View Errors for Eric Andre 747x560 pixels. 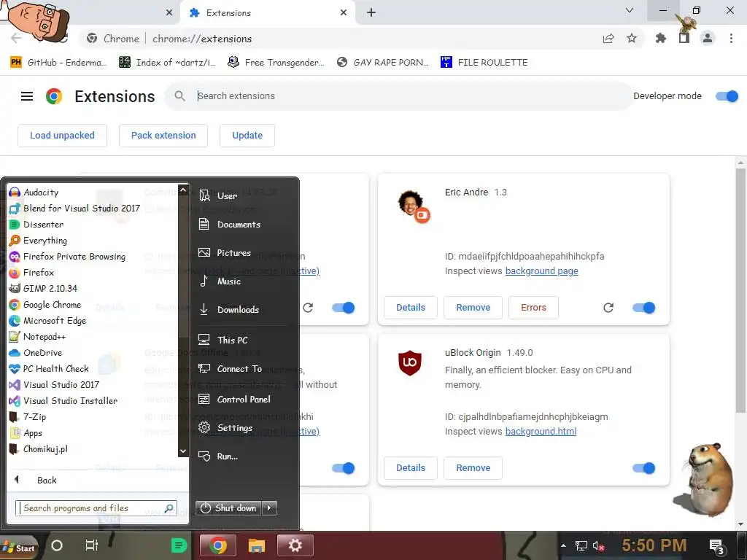click(533, 308)
